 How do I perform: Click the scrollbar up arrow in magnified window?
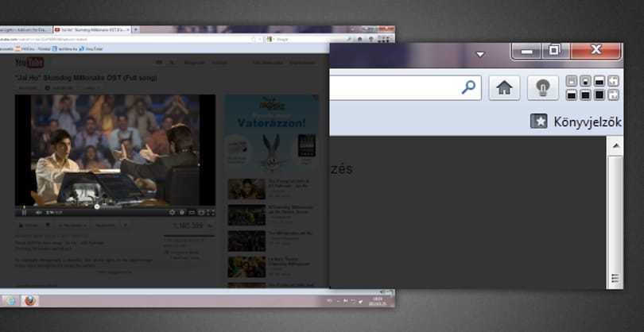pyautogui.click(x=615, y=145)
